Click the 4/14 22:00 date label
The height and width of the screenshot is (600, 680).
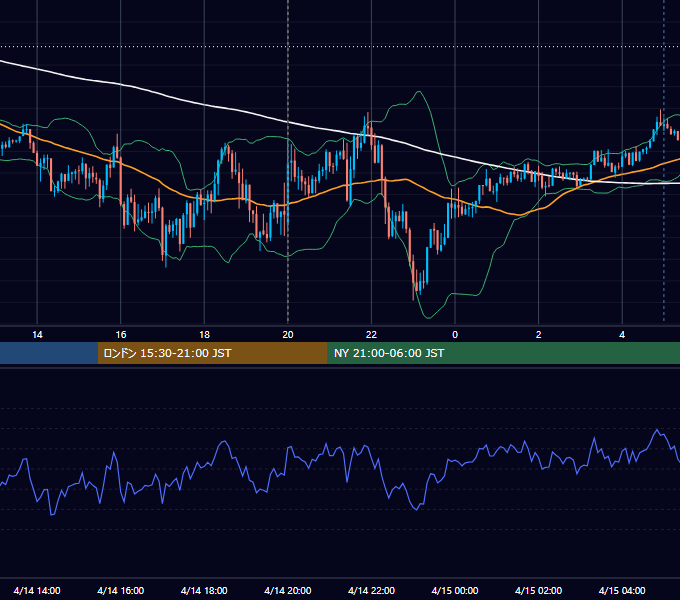(x=371, y=590)
